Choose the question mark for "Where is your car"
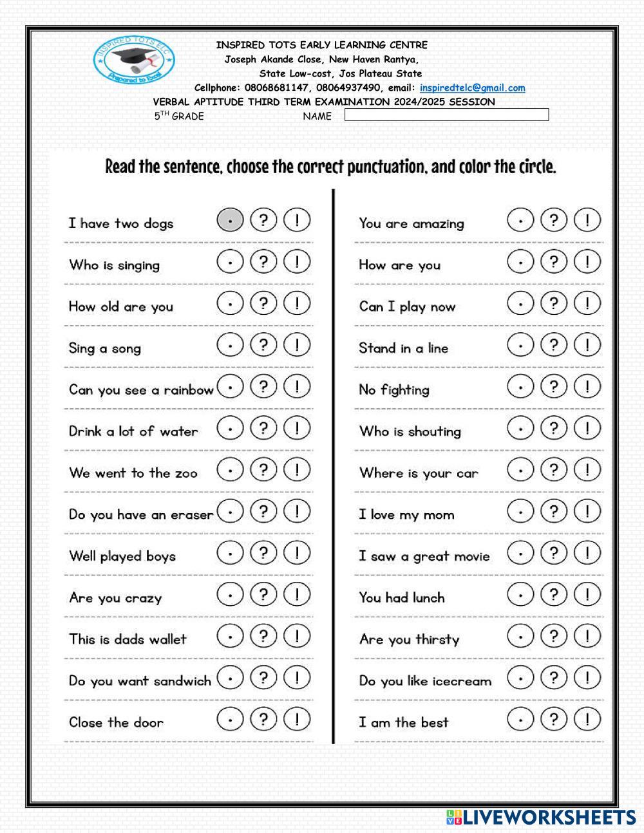The height and width of the screenshot is (833, 644). coord(554,470)
